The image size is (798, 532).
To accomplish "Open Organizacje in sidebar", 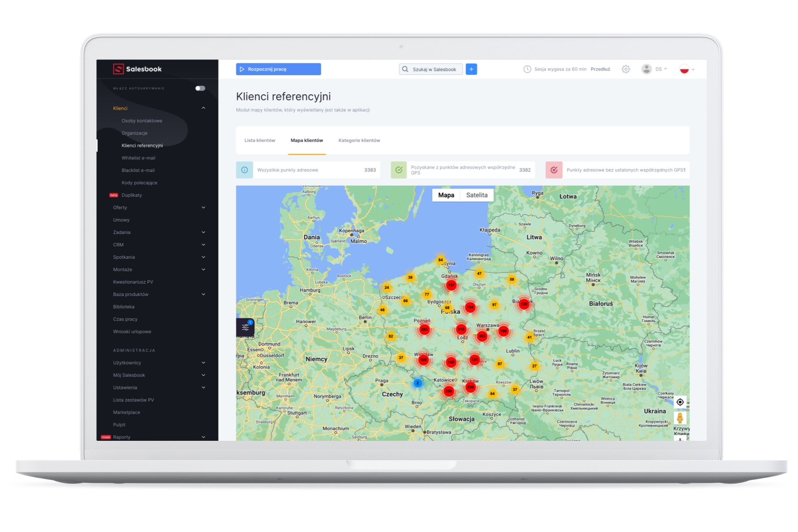I will (134, 133).
